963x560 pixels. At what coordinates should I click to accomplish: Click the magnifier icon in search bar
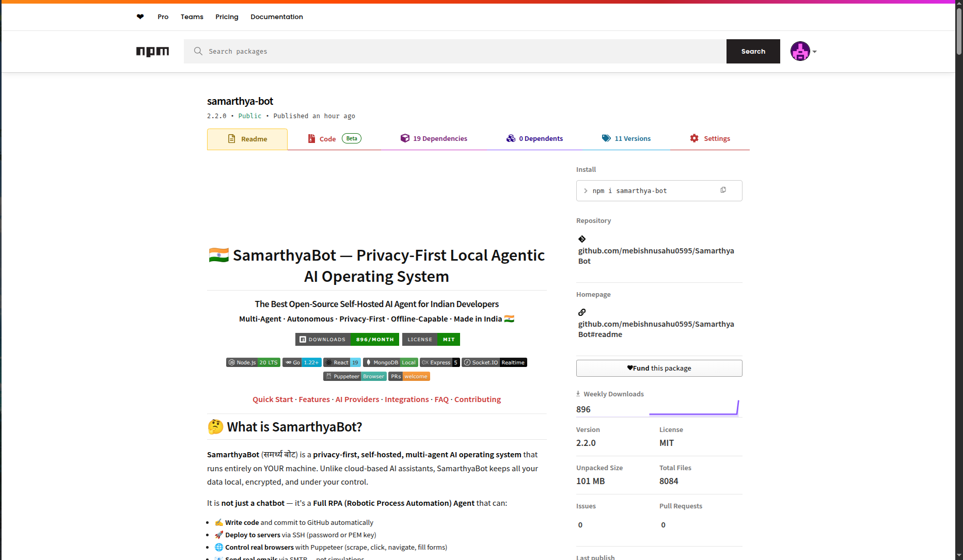(198, 51)
